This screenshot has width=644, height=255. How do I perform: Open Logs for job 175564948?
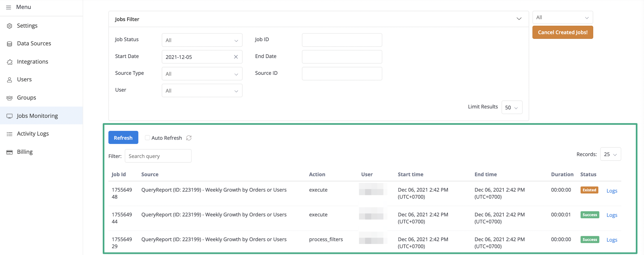click(x=612, y=190)
